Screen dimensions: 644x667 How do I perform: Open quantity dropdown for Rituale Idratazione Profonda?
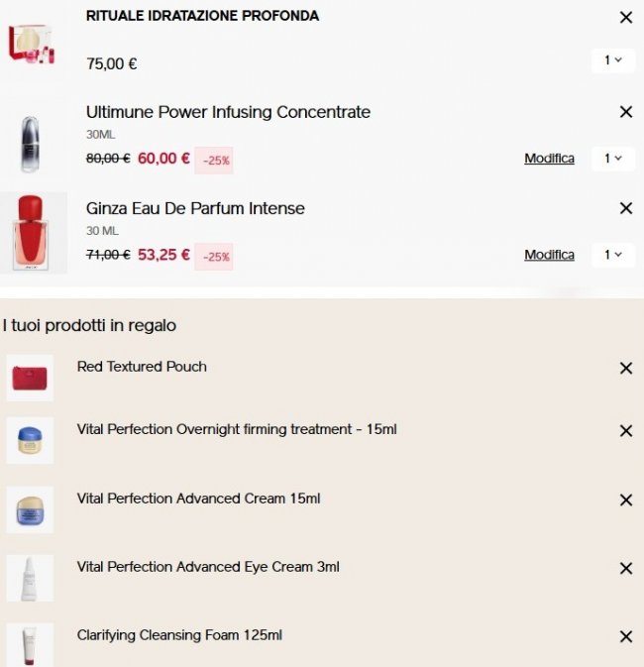(613, 60)
